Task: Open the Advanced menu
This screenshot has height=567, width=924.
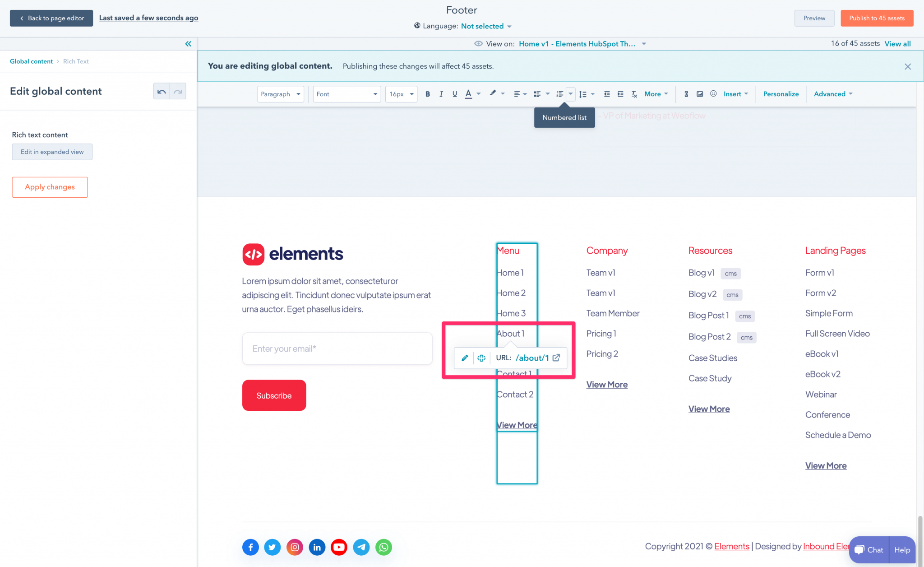Action: point(833,94)
